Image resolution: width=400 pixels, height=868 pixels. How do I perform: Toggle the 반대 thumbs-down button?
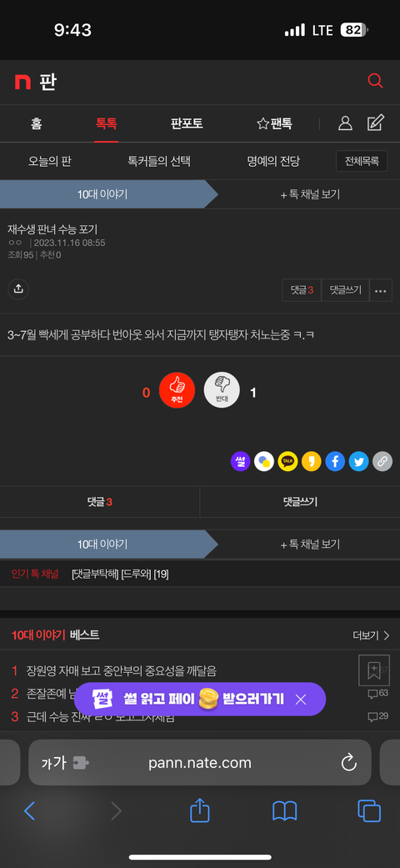(x=222, y=390)
